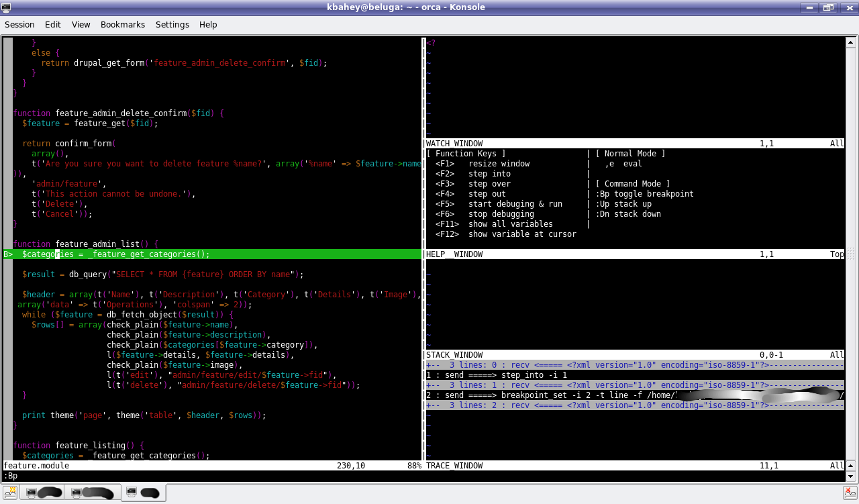Open the Edit menu

tap(53, 24)
